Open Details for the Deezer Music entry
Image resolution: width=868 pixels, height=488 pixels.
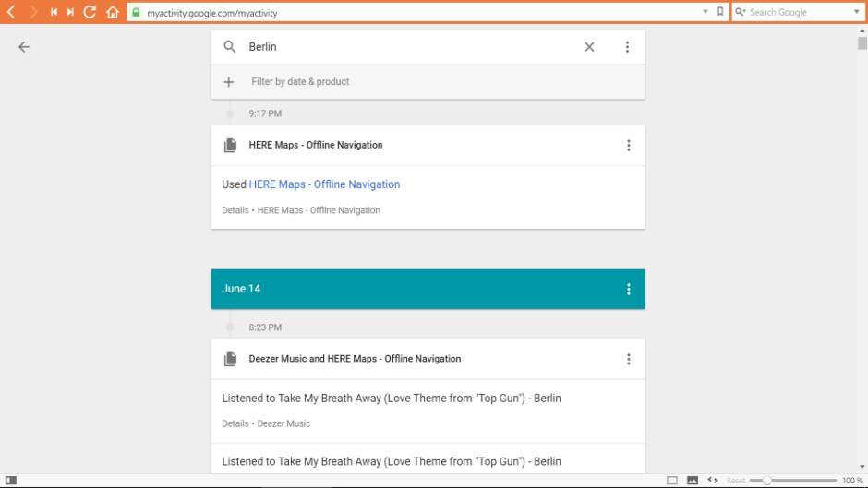[235, 423]
